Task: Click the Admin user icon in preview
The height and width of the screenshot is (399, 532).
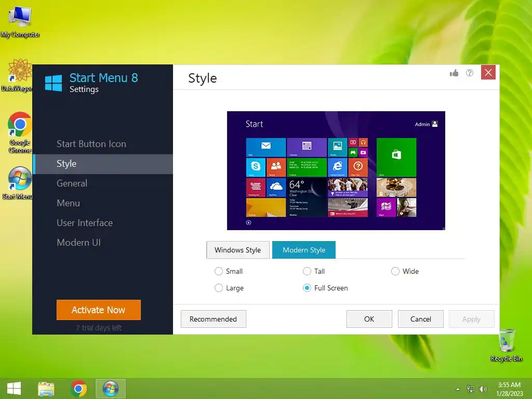Action: pyautogui.click(x=435, y=124)
